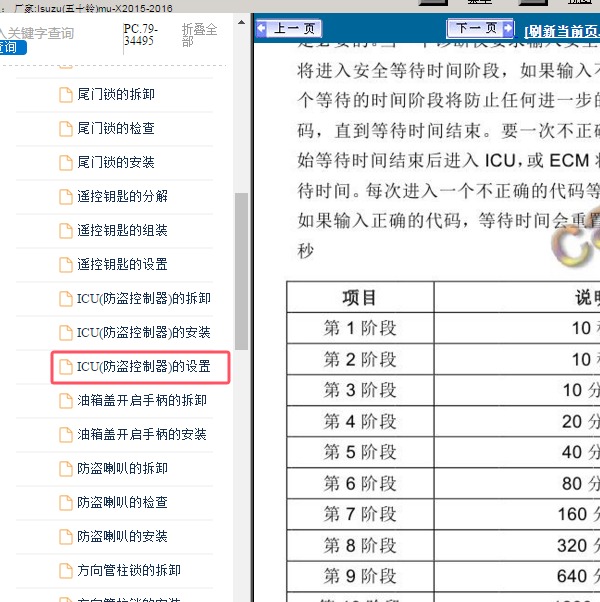Open 防盗喇叭的安装 entry
600x602 pixels.
coord(122,536)
